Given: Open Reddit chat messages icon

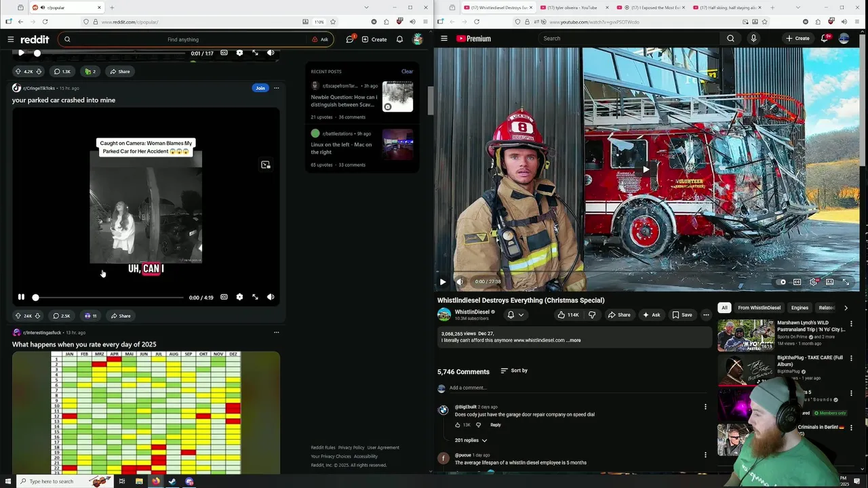Looking at the screenshot, I should click(350, 39).
